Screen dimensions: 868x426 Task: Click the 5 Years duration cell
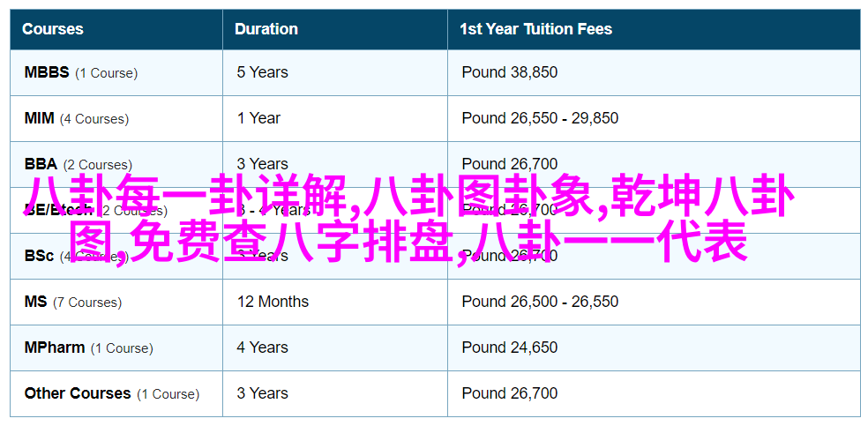(x=335, y=72)
